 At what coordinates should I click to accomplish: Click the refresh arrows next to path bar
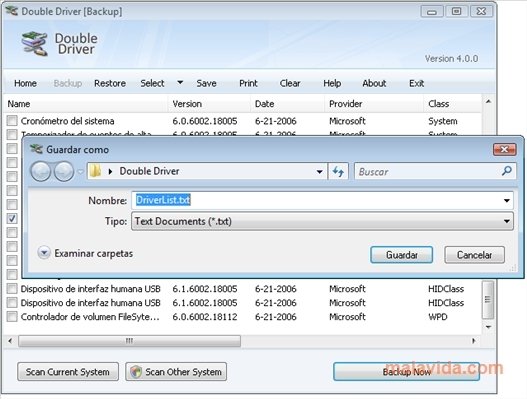pyautogui.click(x=338, y=171)
